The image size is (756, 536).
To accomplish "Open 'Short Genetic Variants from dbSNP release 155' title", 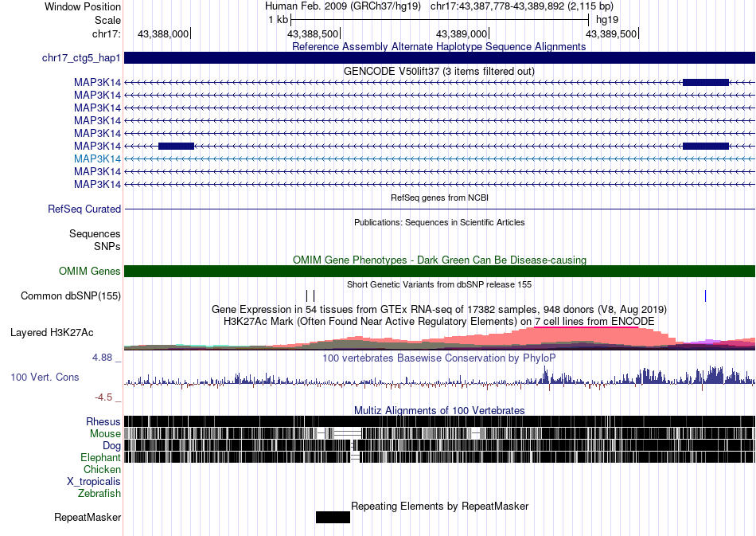I will tap(439, 284).
